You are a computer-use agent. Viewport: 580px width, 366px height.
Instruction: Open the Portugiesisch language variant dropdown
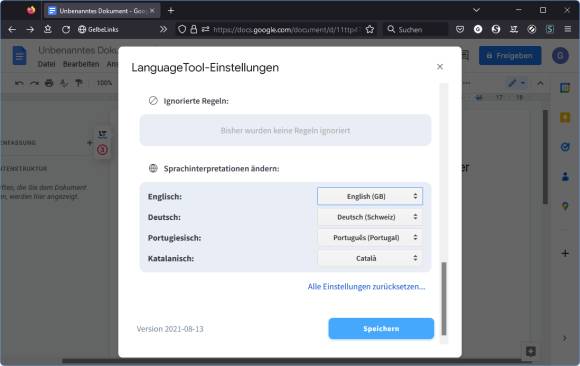370,238
